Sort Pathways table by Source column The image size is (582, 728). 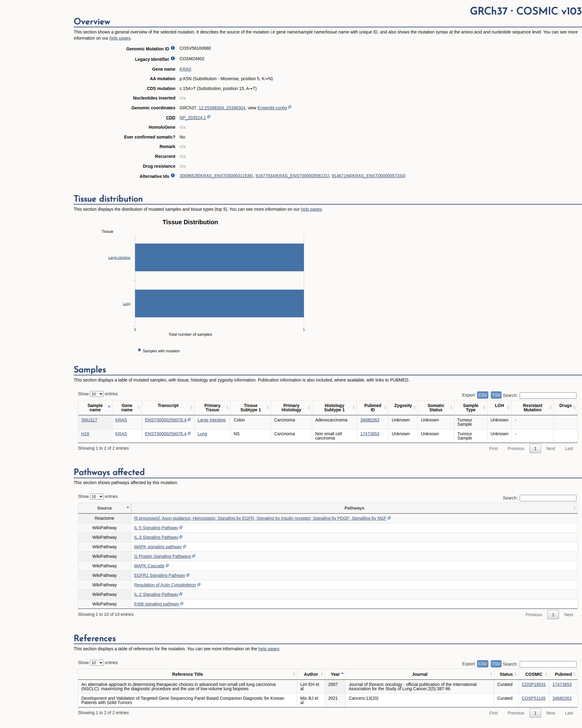[105, 508]
